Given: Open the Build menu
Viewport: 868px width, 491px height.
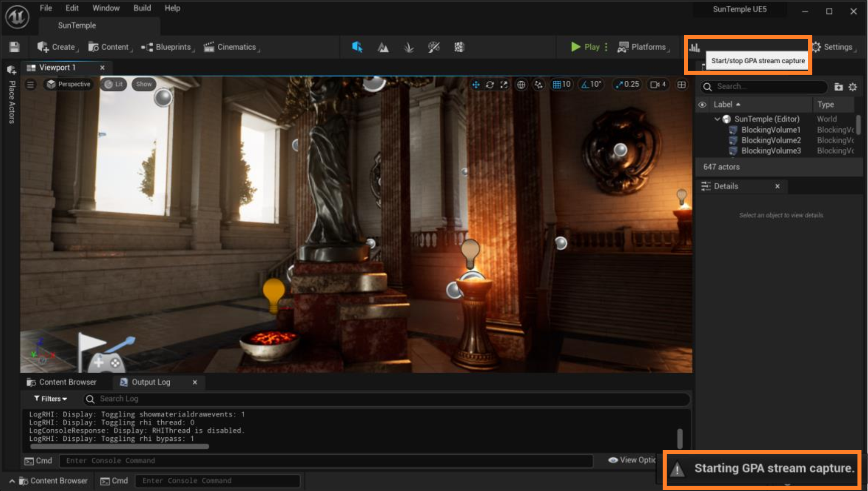Looking at the screenshot, I should click(142, 8).
